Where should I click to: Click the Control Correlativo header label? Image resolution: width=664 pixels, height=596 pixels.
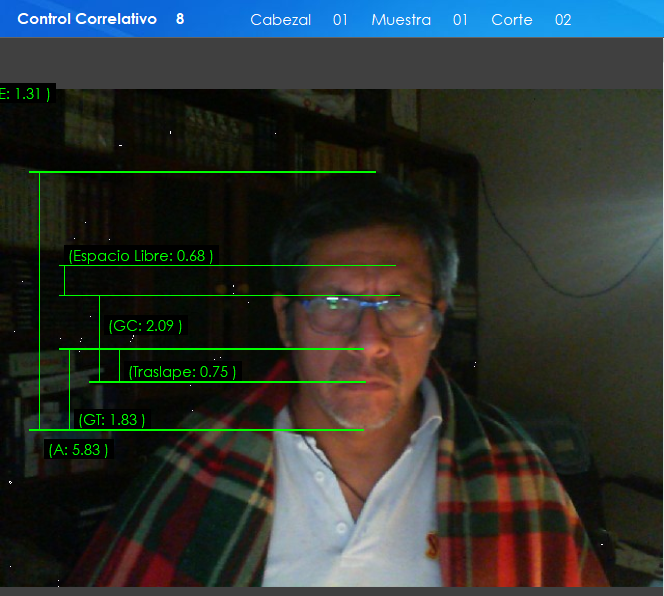pyautogui.click(x=87, y=19)
